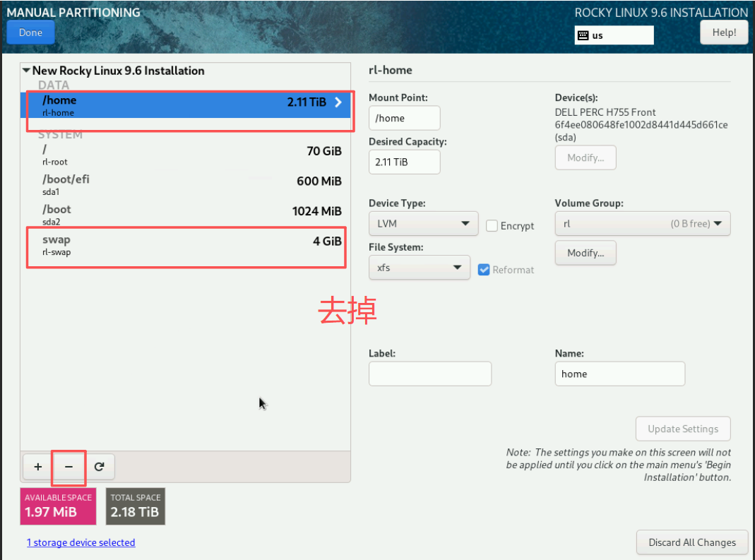Select the swap partition entry
This screenshot has height=560, width=755.
point(185,245)
